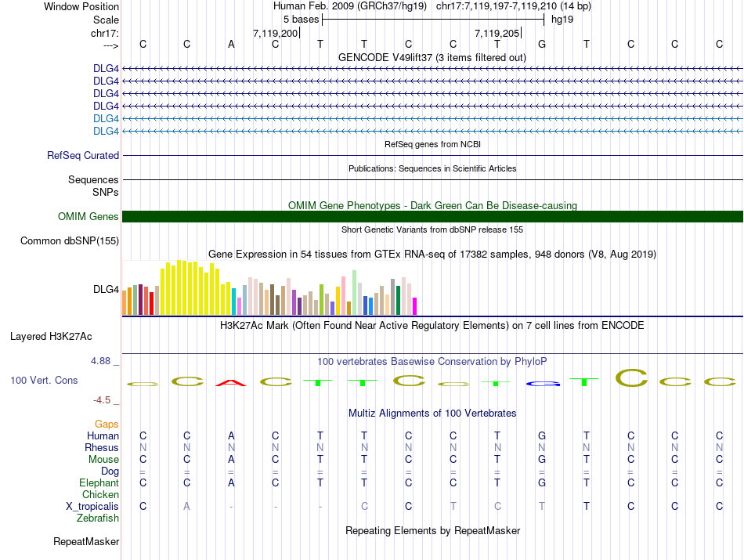
Task: Select the Elephant species row label
Action: point(99,483)
